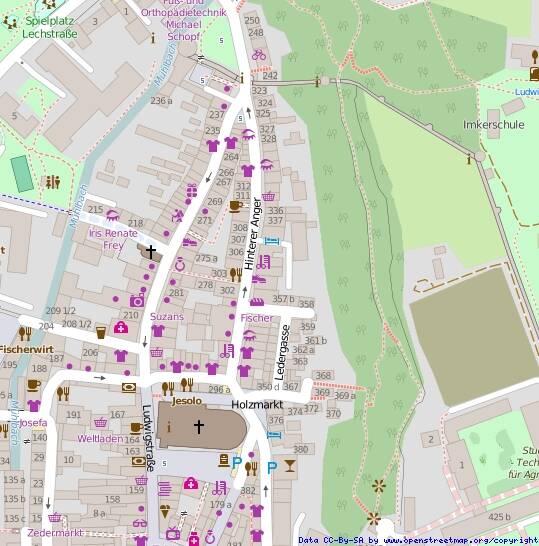Select the camera shop icon by 210

coord(137,301)
